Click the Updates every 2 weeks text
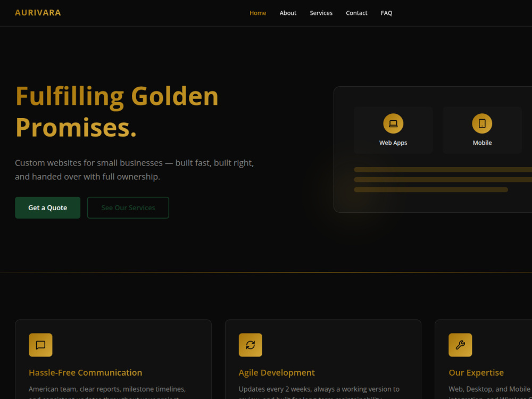The image size is (532, 399). click(x=319, y=393)
